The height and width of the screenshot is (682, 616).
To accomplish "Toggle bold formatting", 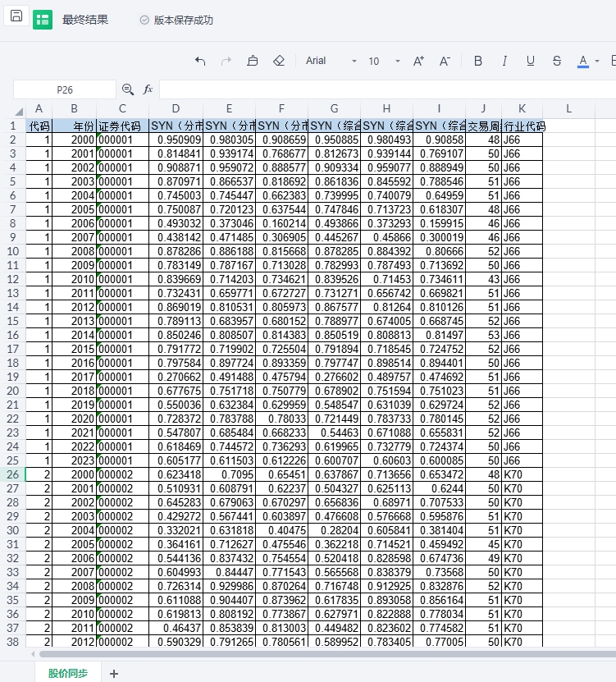I will (477, 61).
